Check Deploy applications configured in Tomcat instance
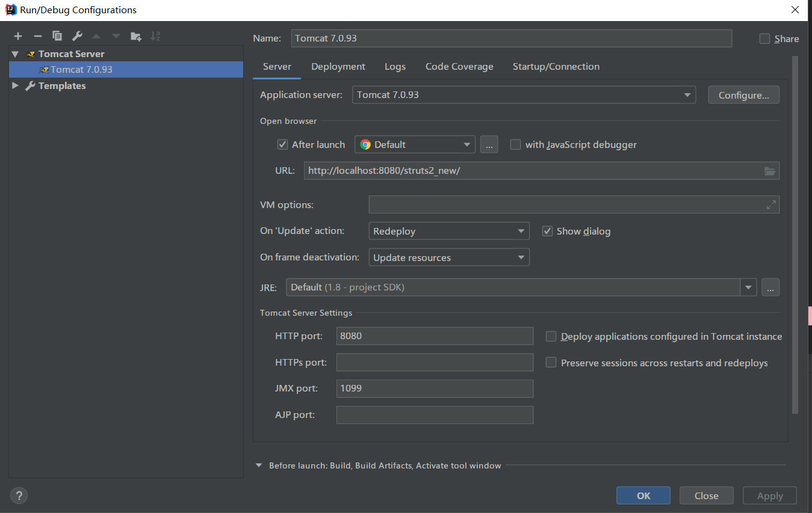 click(x=551, y=336)
